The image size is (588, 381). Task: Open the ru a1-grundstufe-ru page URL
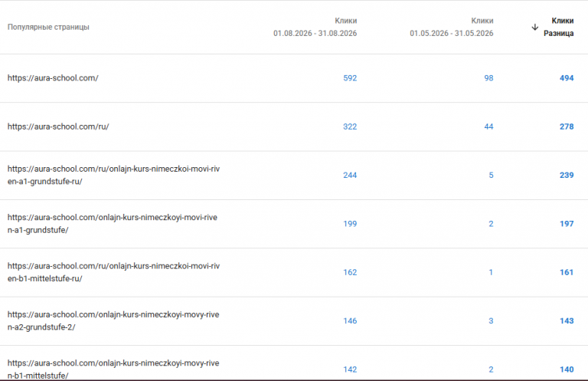(113, 176)
